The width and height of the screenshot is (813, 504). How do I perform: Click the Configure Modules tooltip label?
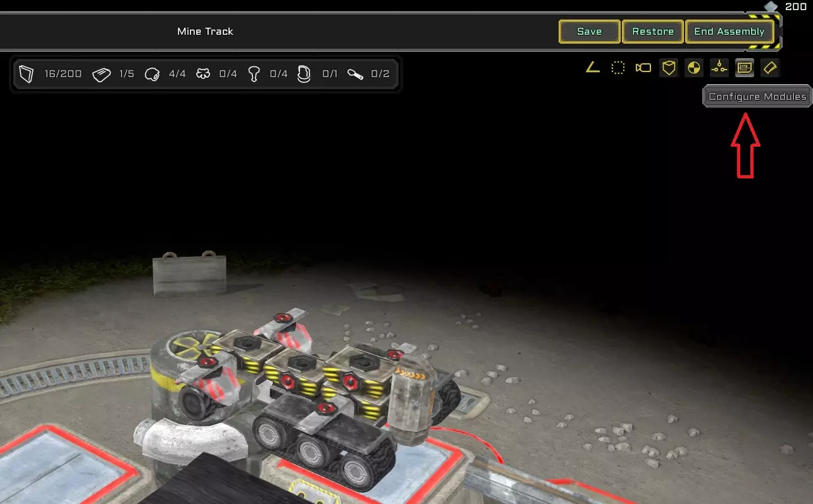(x=757, y=97)
